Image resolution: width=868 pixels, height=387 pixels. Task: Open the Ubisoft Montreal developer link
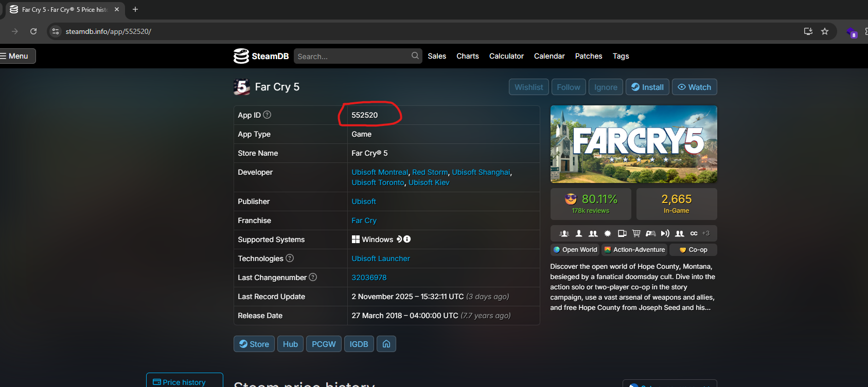click(380, 172)
